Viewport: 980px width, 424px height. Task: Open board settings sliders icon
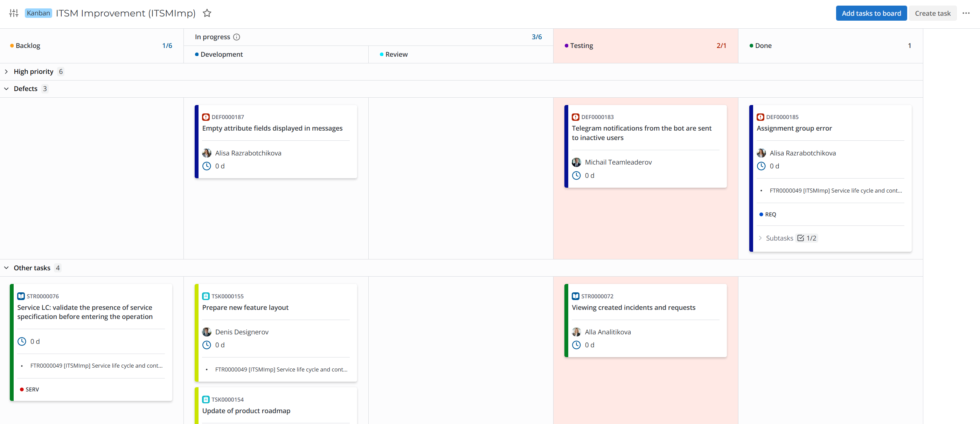tap(14, 13)
